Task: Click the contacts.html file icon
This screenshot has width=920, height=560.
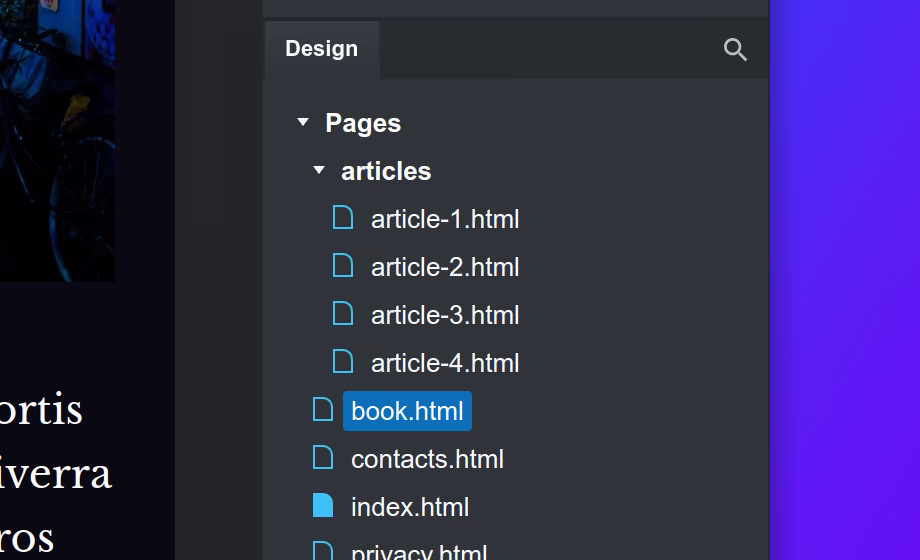Action: [x=323, y=458]
